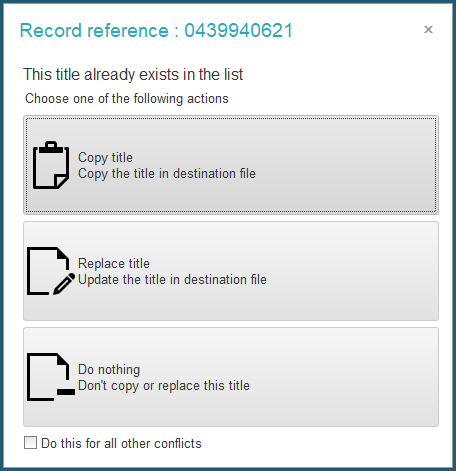Click the This title already exists in the list message

pyautogui.click(x=133, y=75)
